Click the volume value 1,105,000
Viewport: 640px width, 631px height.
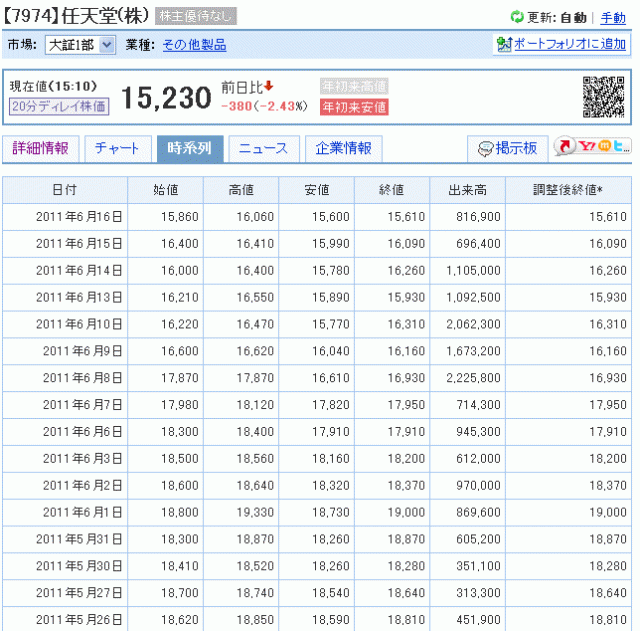[473, 271]
